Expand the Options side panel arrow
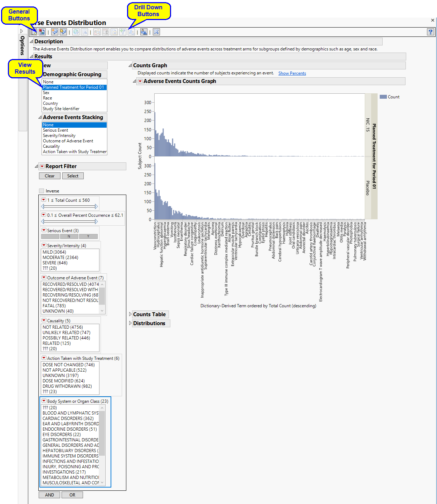 (21, 31)
